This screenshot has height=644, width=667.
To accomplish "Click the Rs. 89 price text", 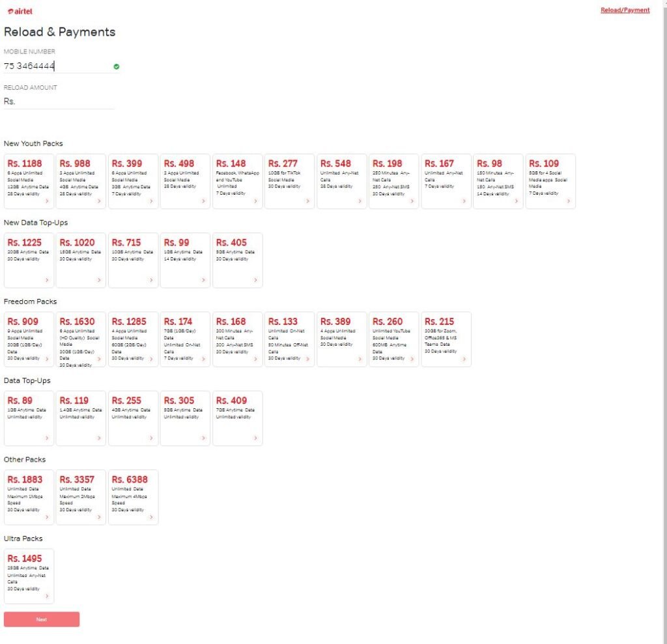I will (20, 400).
